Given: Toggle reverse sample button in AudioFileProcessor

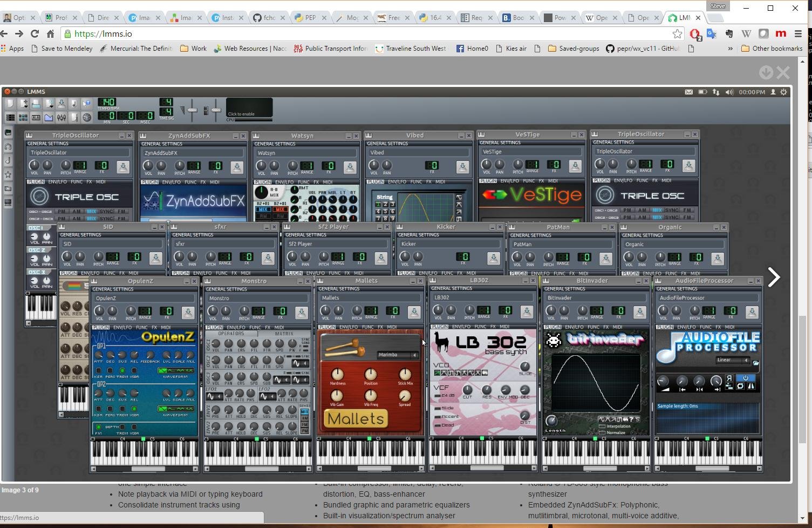Looking at the screenshot, I should (x=729, y=378).
